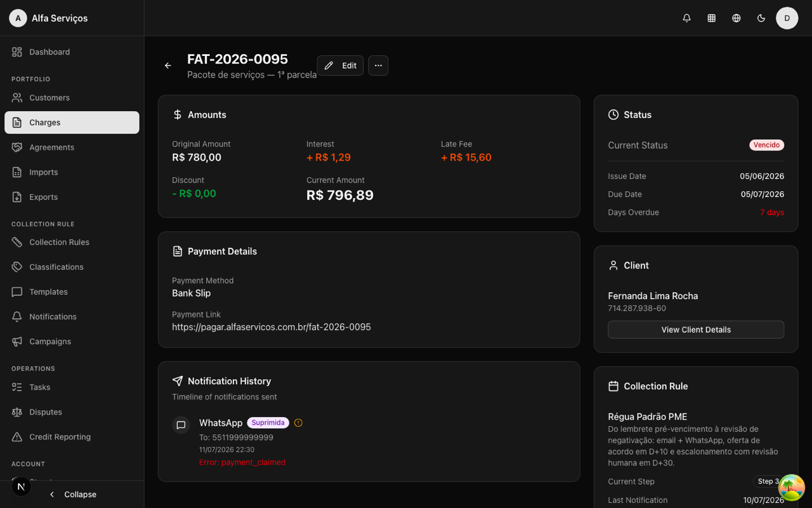Select Agreements in the sidebar

tap(72, 147)
